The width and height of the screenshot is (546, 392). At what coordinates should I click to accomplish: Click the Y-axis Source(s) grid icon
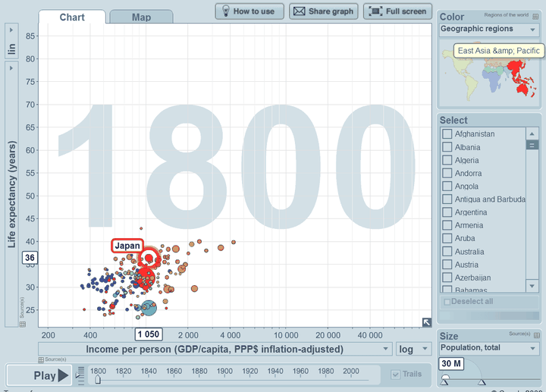pyautogui.click(x=23, y=325)
